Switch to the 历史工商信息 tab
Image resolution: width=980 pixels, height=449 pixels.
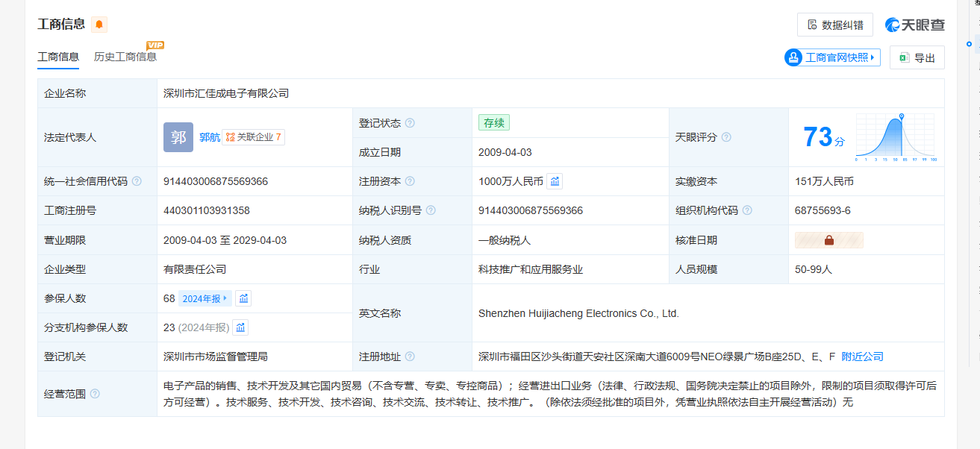pos(125,57)
